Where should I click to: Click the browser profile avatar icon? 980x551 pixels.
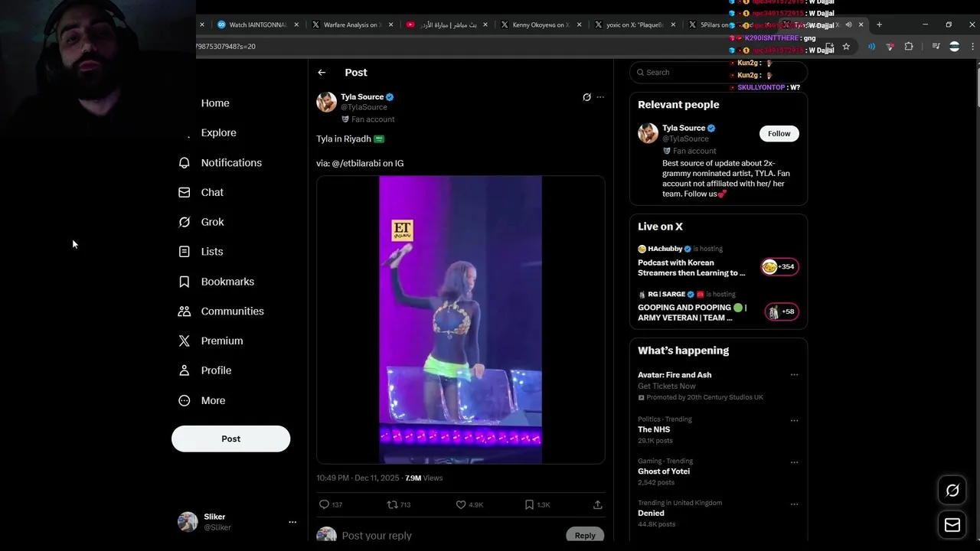point(954,47)
